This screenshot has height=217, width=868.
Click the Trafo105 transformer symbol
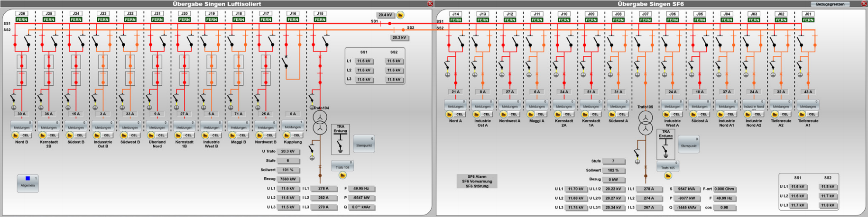(645, 123)
